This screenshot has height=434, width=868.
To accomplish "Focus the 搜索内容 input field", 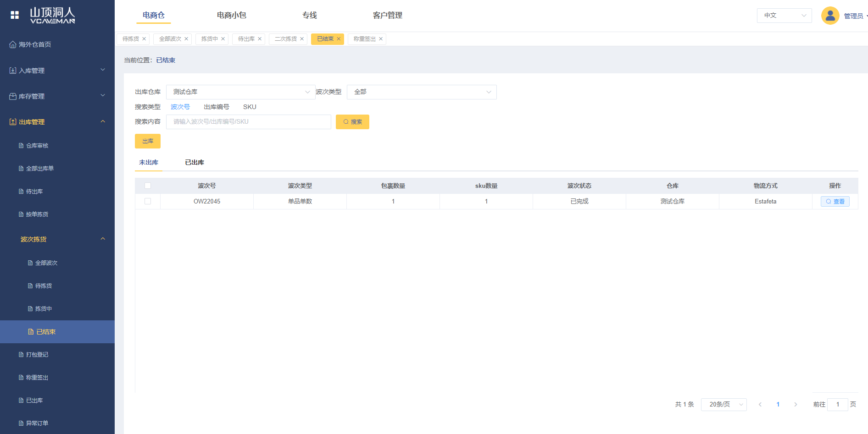I will click(x=248, y=122).
